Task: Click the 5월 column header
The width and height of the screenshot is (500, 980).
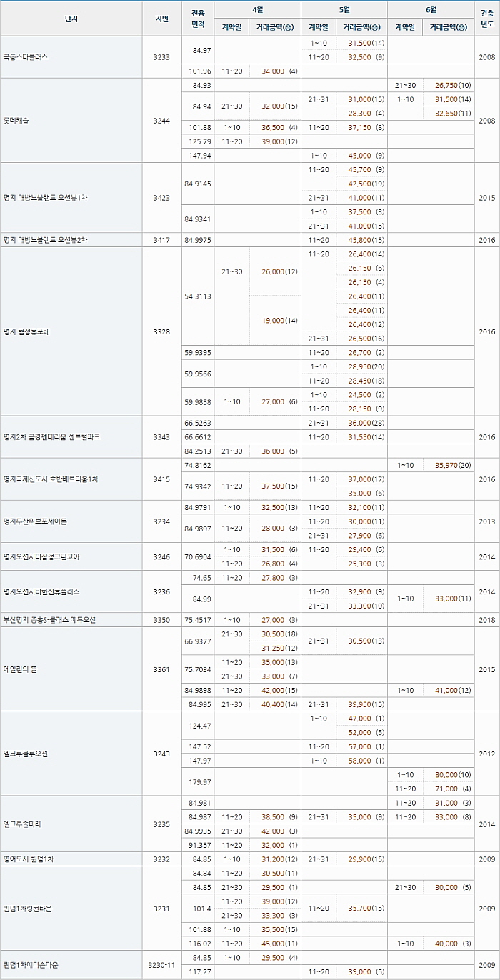Action: pyautogui.click(x=344, y=10)
